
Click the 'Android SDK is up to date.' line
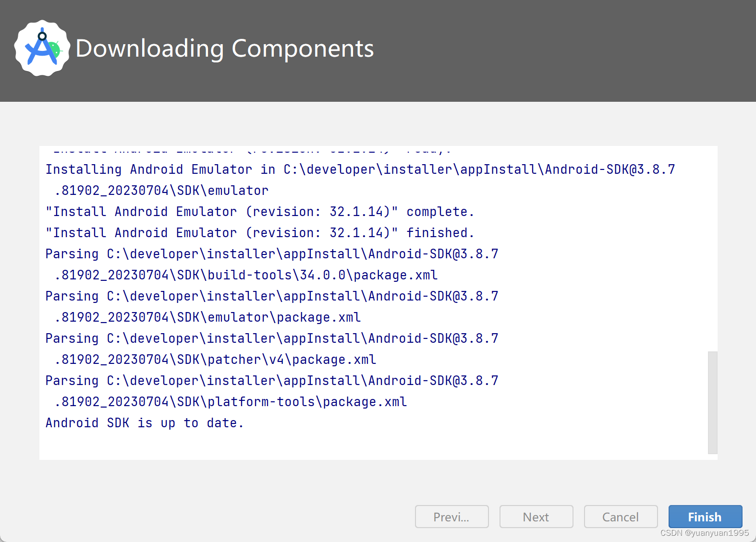145,423
